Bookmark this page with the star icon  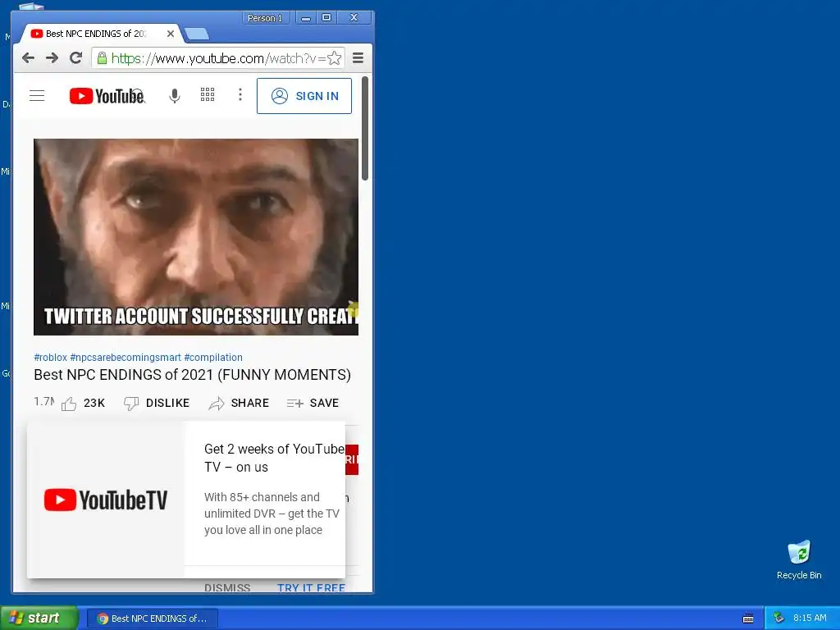coord(335,58)
